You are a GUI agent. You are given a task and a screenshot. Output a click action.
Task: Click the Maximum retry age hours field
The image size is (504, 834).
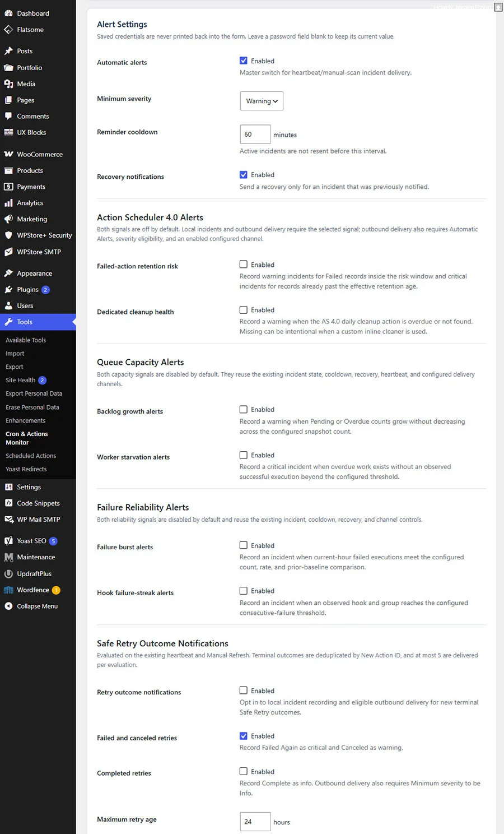tap(255, 822)
